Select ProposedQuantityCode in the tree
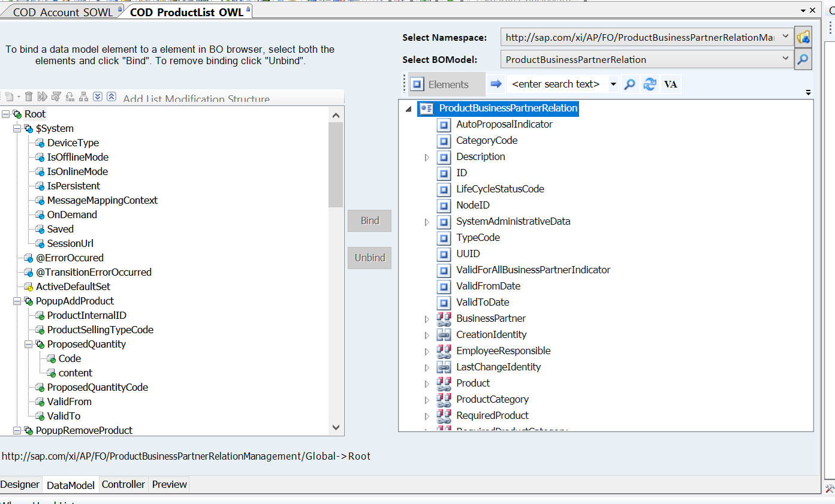This screenshot has width=835, height=504. coord(98,387)
